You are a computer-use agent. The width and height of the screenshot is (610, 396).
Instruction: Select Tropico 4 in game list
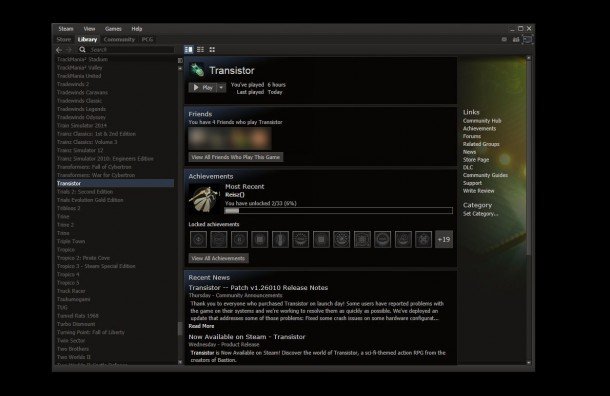coord(68,274)
